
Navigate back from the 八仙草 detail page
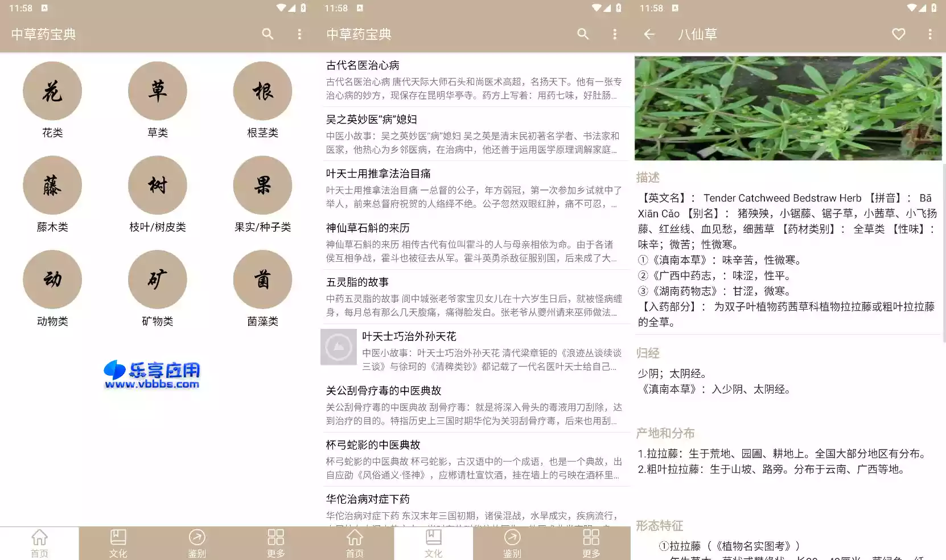(648, 34)
